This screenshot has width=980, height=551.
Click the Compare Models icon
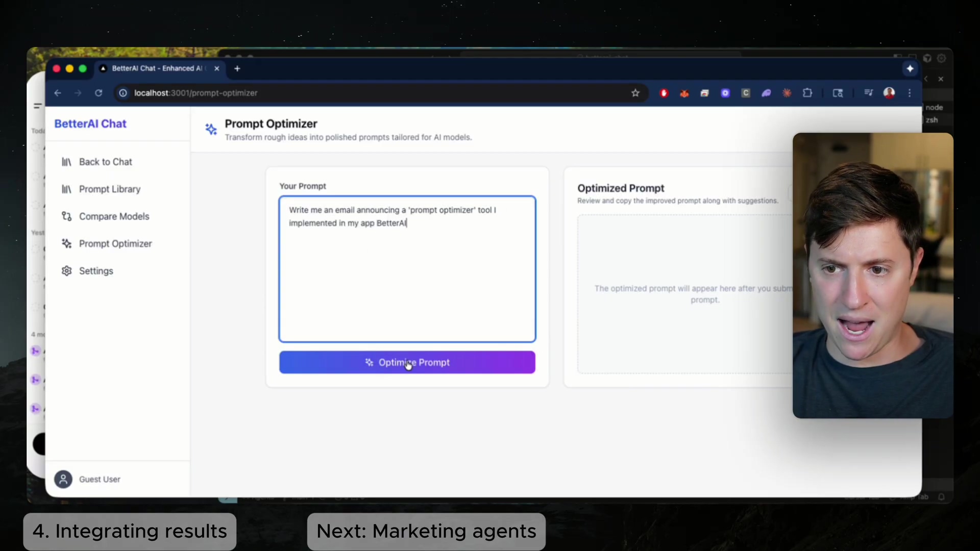tap(66, 216)
